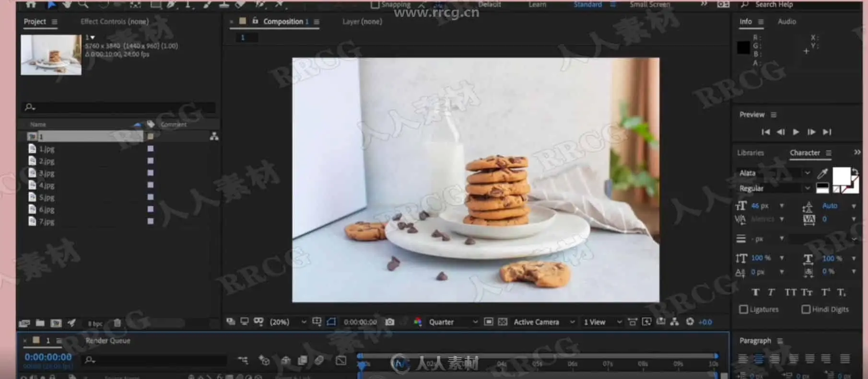868x379 pixels.
Task: Open the white fill color swatch
Action: tap(841, 176)
